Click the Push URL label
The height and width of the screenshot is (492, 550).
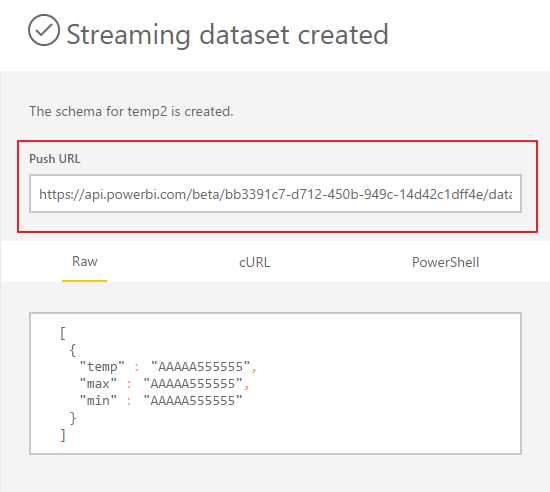click(x=55, y=159)
